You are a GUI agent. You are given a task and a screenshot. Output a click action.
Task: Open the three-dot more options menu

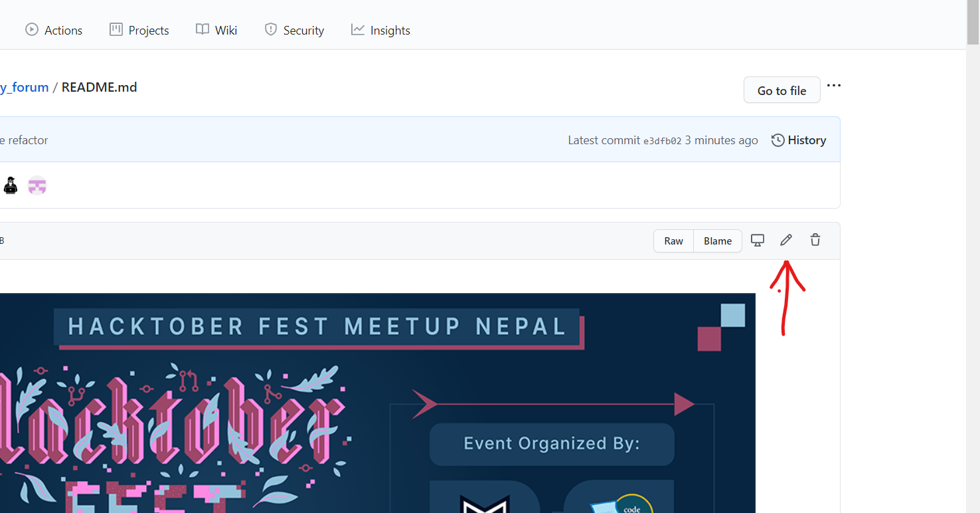click(834, 86)
